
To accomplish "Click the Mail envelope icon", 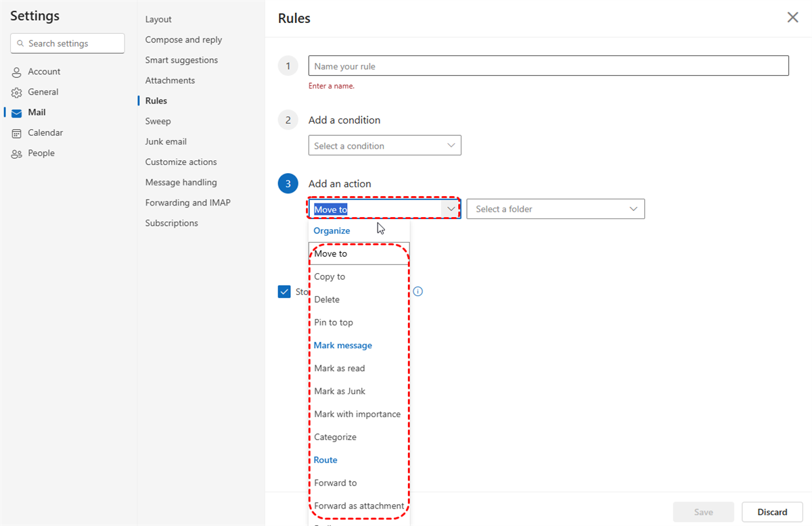I will (x=17, y=113).
